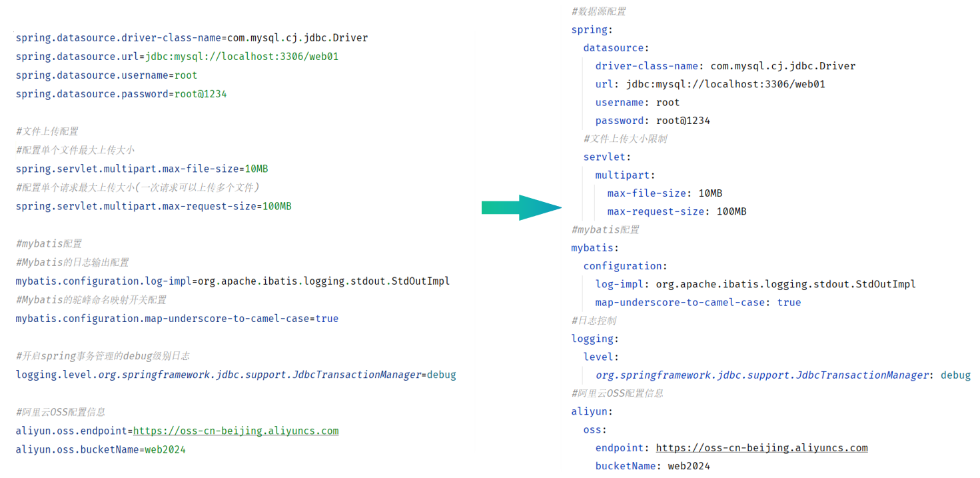Click the YAML key 'multipart:'
This screenshot has width=980, height=478.
(626, 175)
